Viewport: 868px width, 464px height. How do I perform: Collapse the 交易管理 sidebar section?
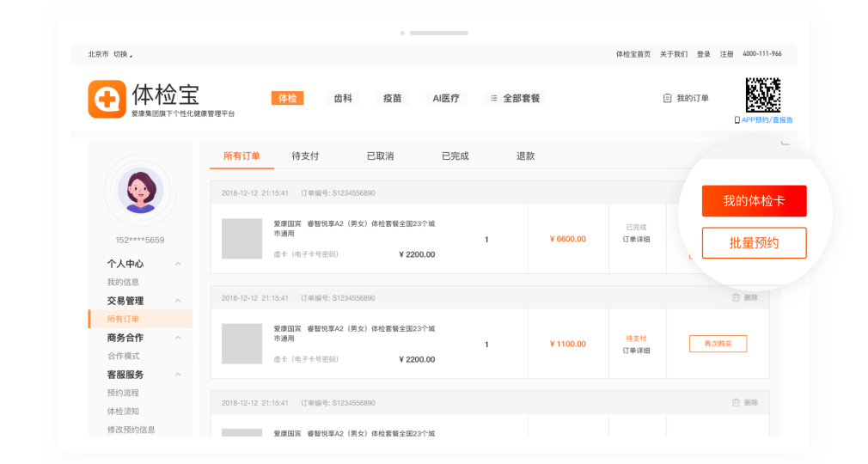178,301
